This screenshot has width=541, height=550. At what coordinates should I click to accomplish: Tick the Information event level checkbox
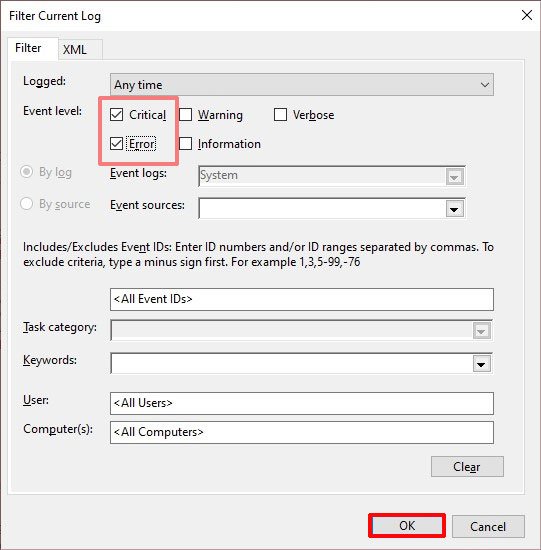(185, 143)
